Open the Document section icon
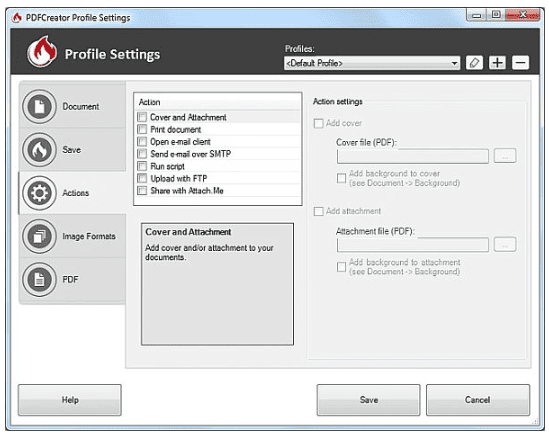Viewport: 549px width, 435px height. point(39,106)
